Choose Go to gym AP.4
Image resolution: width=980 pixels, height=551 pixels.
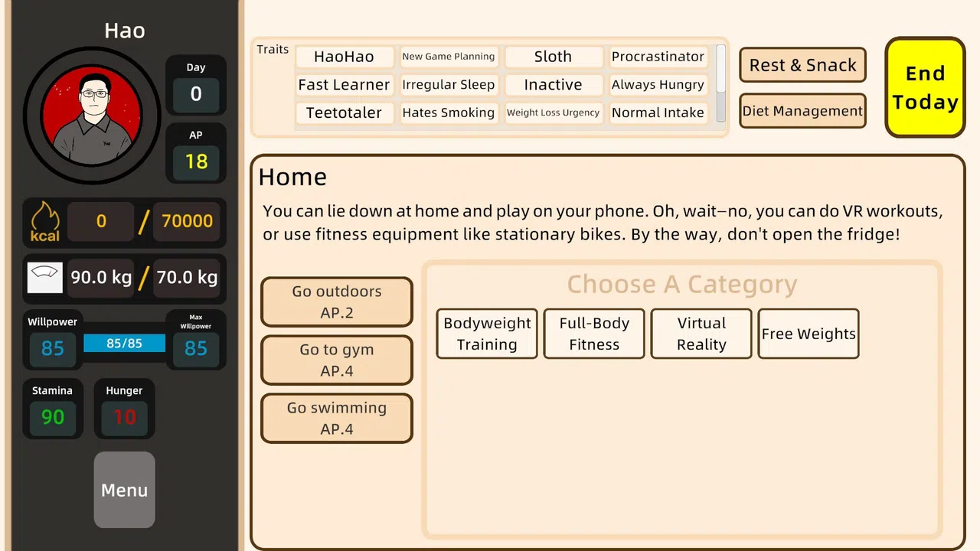tap(337, 360)
